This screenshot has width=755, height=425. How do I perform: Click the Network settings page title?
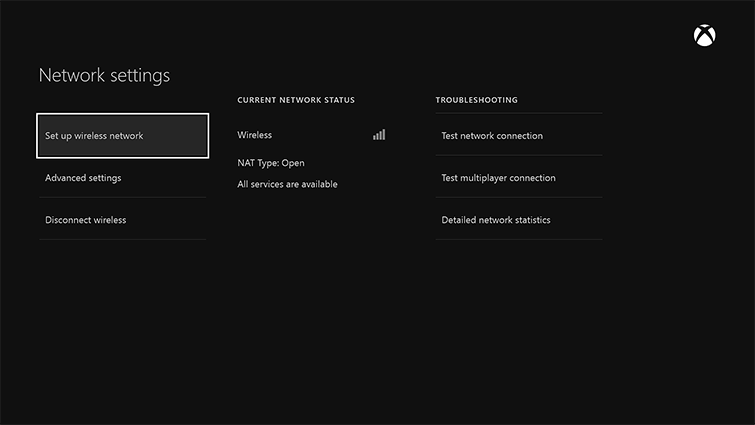(x=104, y=75)
